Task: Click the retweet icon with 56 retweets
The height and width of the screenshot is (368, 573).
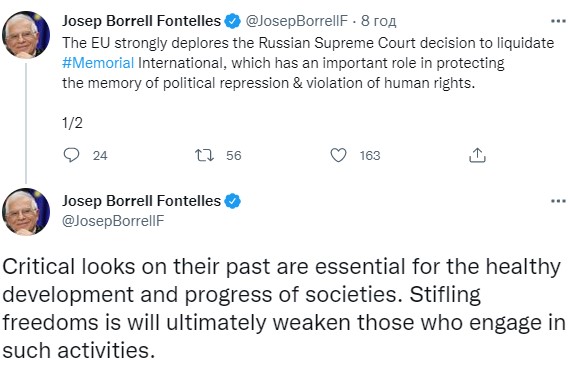Action: [204, 155]
